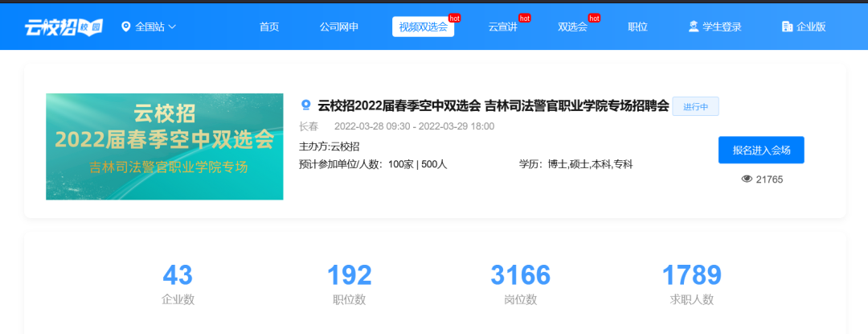
Task: Click the user icon beside 学生登录
Action: tap(694, 27)
